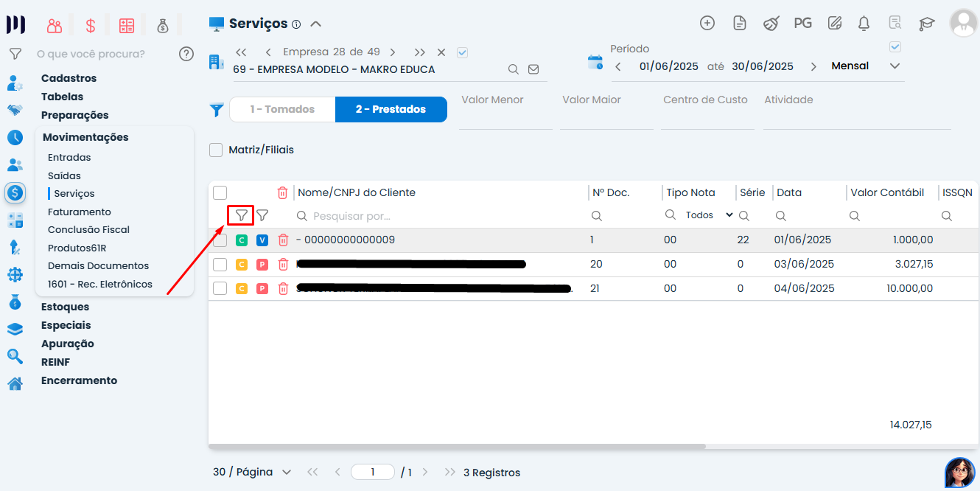The image size is (980, 491).
Task: Click the calendar icon beside Período
Action: (595, 62)
